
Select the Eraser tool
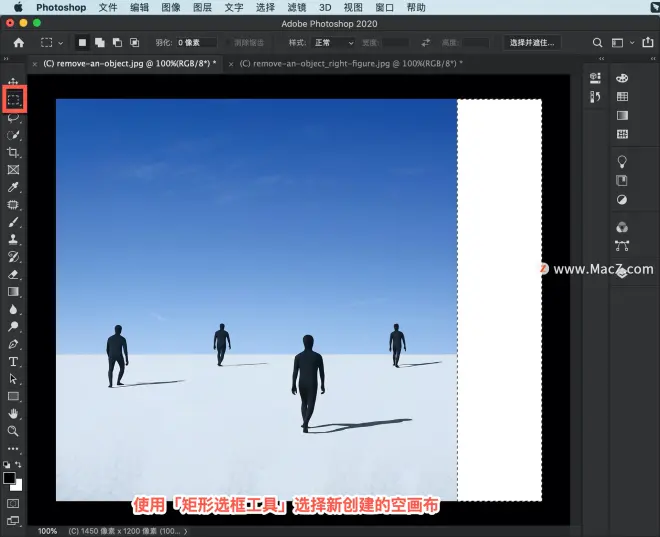pyautogui.click(x=13, y=274)
